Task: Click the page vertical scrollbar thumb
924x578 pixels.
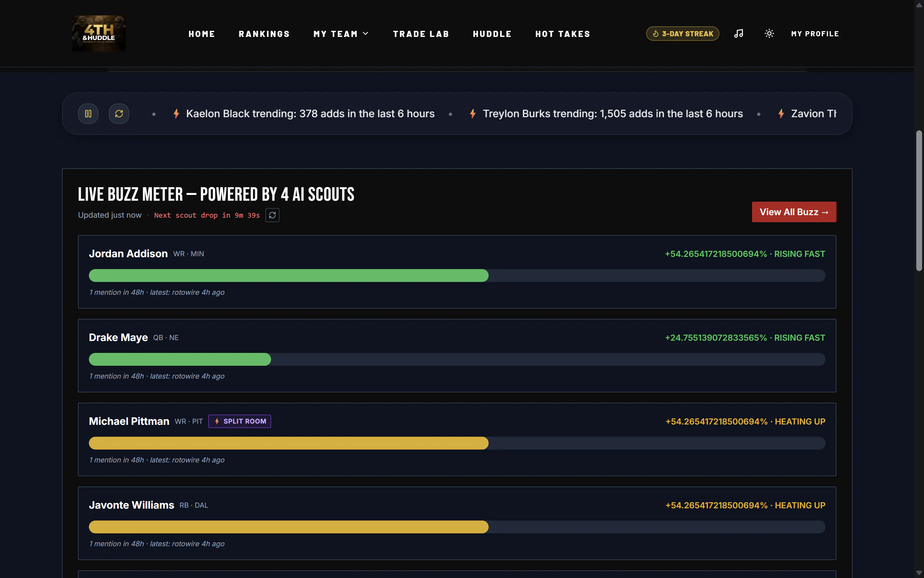Action: pos(919,201)
